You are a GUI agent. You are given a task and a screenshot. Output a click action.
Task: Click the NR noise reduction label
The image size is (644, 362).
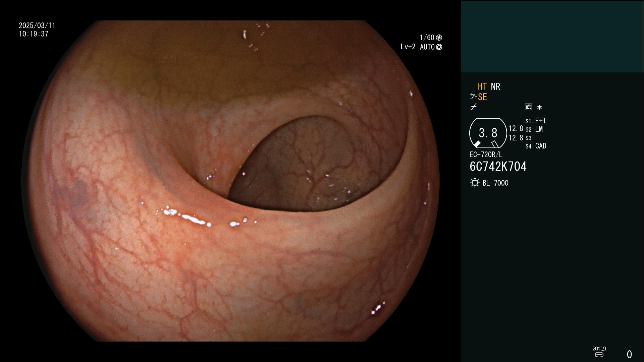tap(495, 86)
